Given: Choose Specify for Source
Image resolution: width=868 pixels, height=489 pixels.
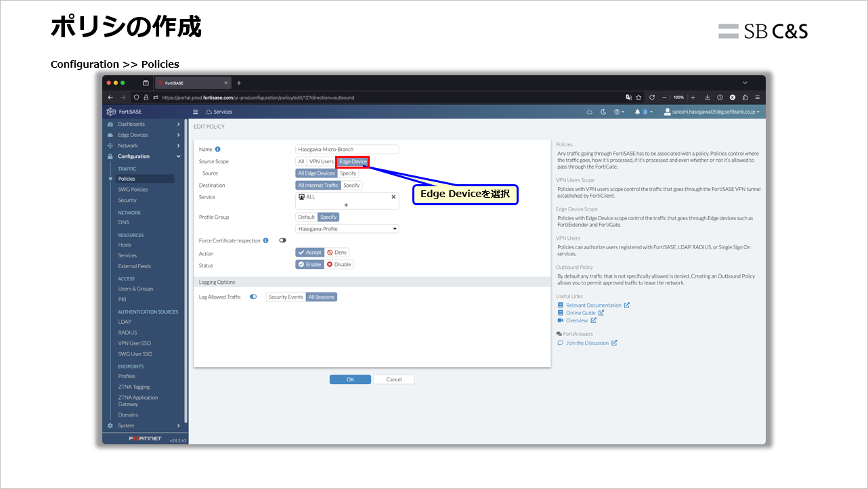Looking at the screenshot, I should click(348, 173).
